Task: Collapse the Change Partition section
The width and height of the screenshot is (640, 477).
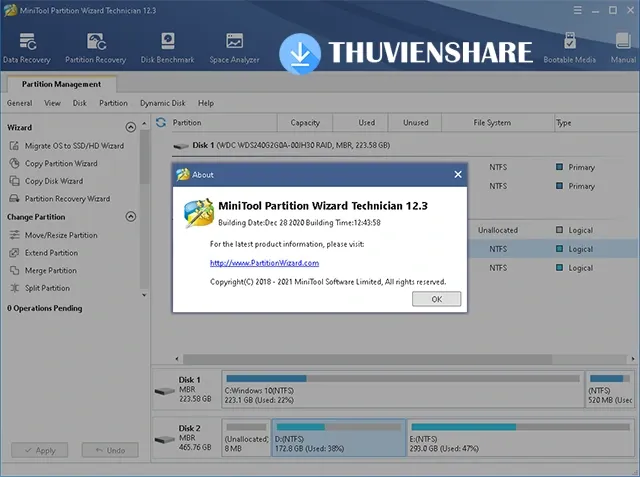Action: pyautogui.click(x=131, y=216)
